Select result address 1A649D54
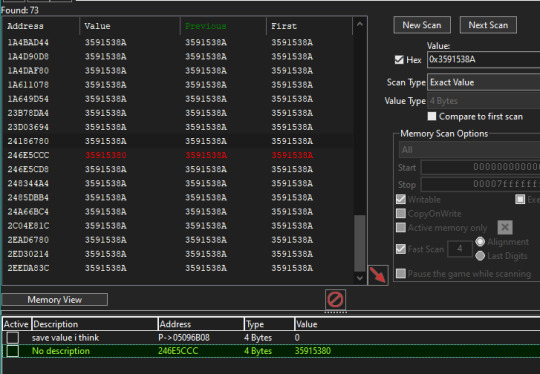 pyautogui.click(x=28, y=99)
